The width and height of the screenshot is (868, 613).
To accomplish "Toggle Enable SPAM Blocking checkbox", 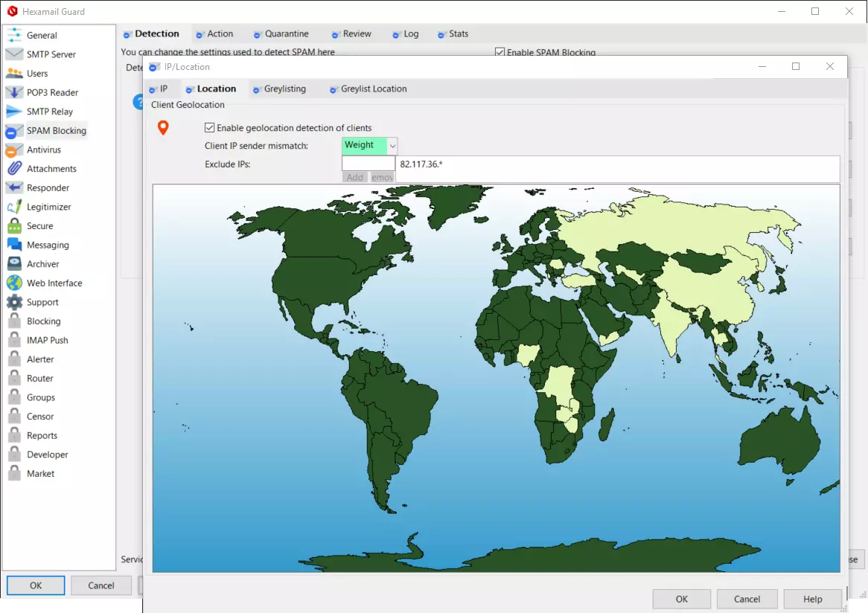I will tap(500, 53).
